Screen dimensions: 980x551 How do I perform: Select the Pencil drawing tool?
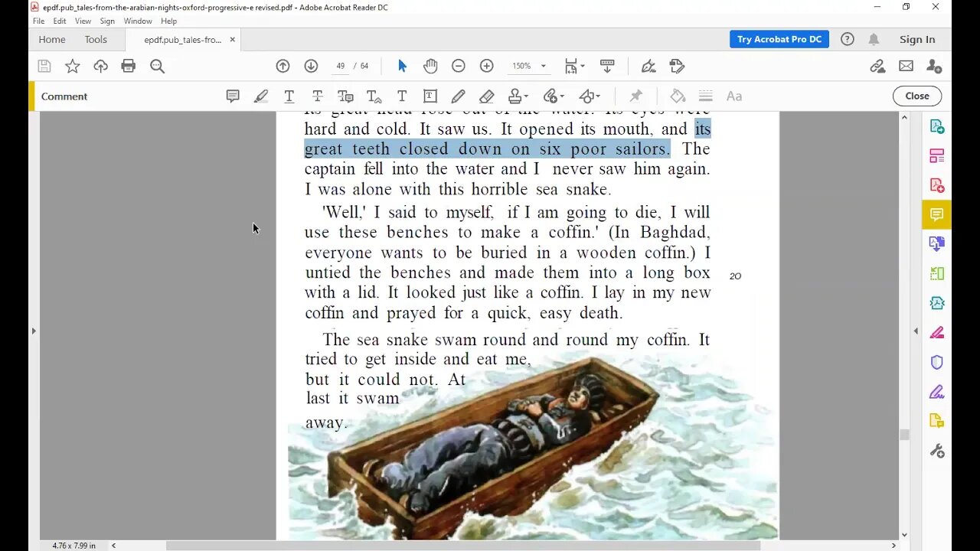(x=458, y=96)
